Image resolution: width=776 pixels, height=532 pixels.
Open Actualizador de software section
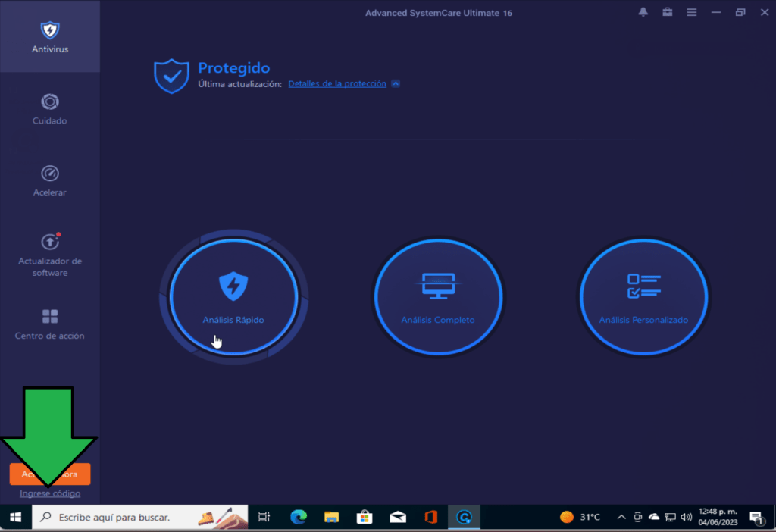coord(49,255)
